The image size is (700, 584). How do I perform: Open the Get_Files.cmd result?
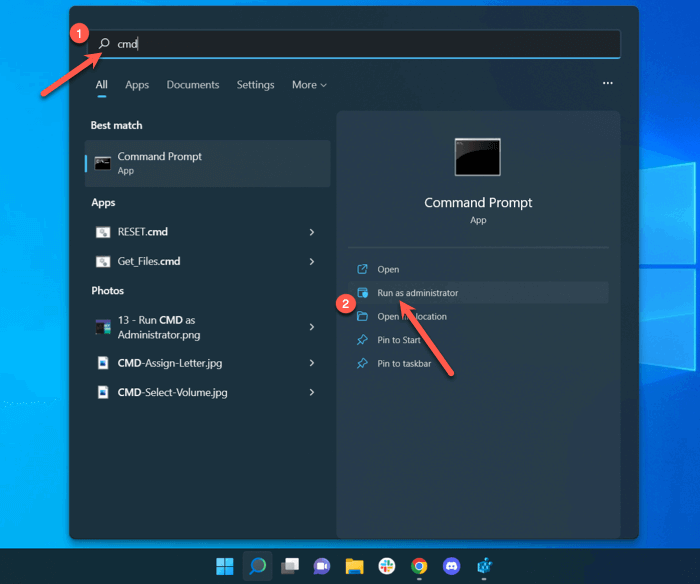click(x=208, y=261)
